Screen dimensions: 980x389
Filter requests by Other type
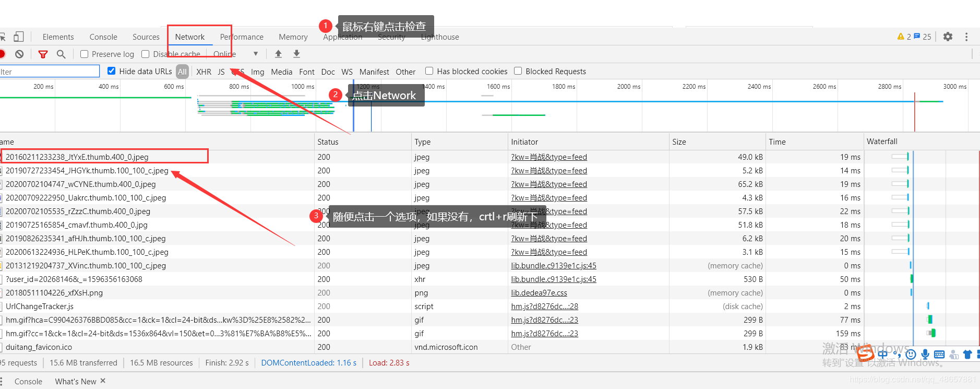(405, 72)
